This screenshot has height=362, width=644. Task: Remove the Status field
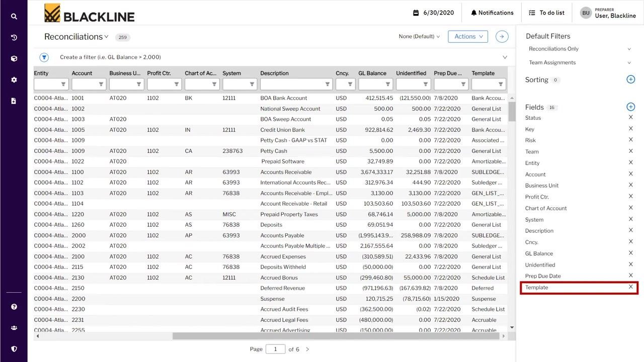630,117
